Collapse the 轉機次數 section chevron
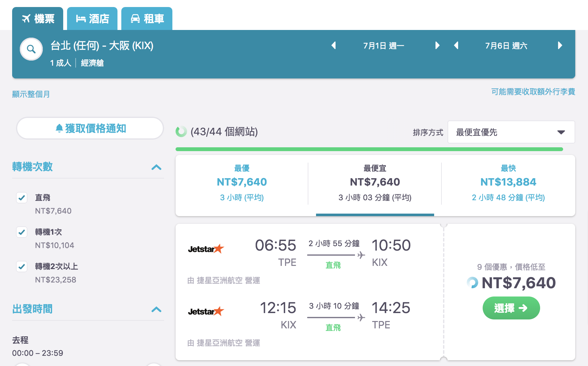This screenshot has width=588, height=366. 156,167
